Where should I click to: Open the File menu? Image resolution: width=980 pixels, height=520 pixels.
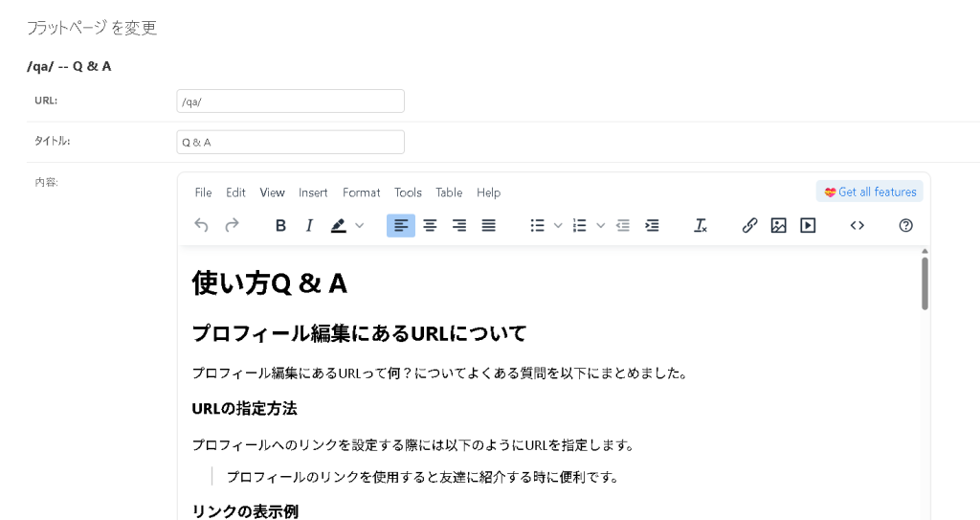pyautogui.click(x=203, y=192)
